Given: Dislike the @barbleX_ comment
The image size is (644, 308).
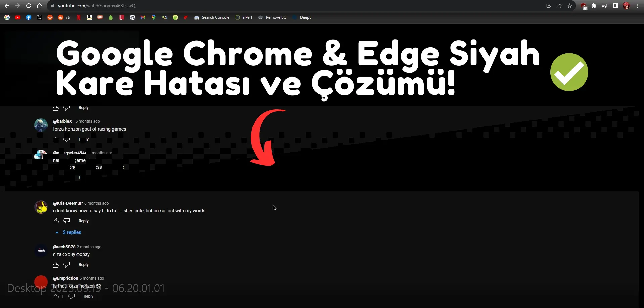Looking at the screenshot, I should 66,139.
